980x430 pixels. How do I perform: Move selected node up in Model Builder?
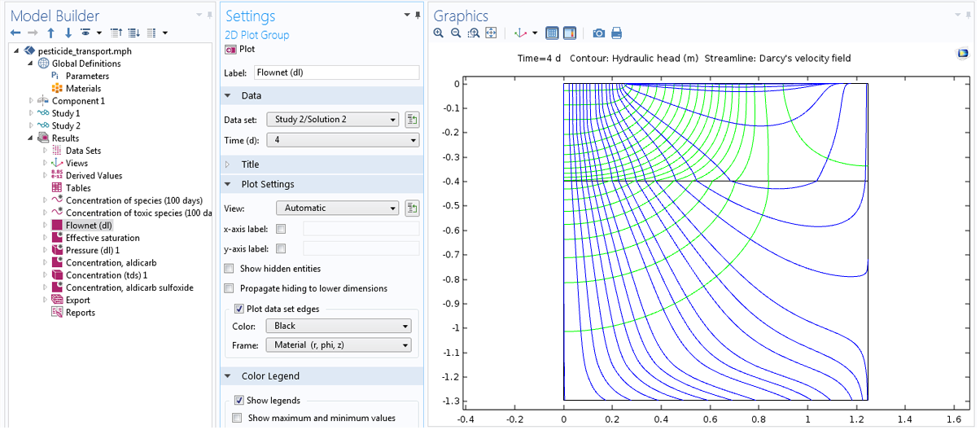pyautogui.click(x=50, y=33)
